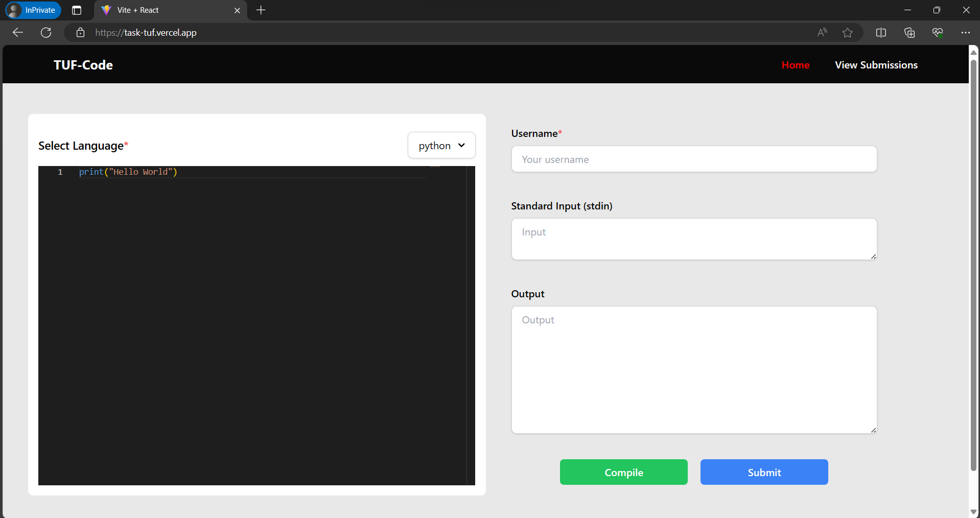The image size is (980, 518).
Task: Click the site info lock icon
Action: pyautogui.click(x=80, y=33)
